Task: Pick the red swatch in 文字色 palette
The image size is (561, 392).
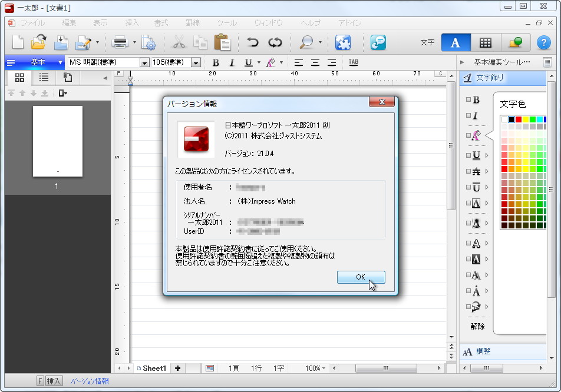Action: [520, 121]
